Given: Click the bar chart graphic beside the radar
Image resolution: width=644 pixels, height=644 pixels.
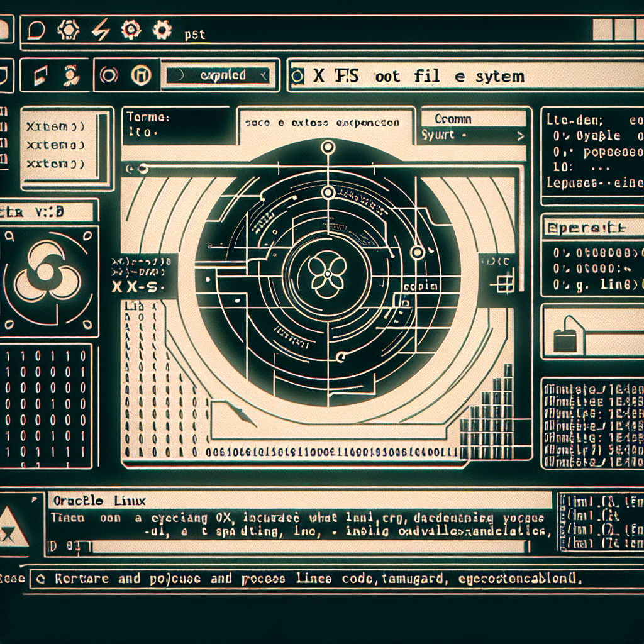Looking at the screenshot, I should (487, 410).
